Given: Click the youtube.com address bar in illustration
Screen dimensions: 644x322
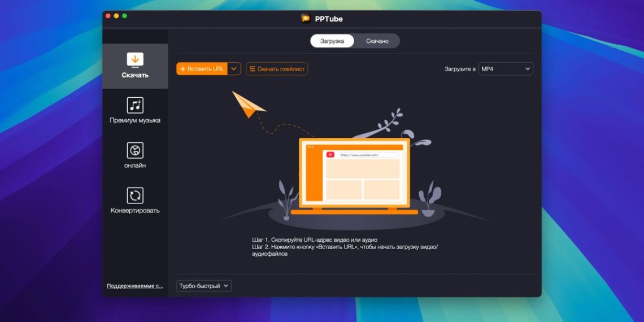Looking at the screenshot, I should [368, 155].
